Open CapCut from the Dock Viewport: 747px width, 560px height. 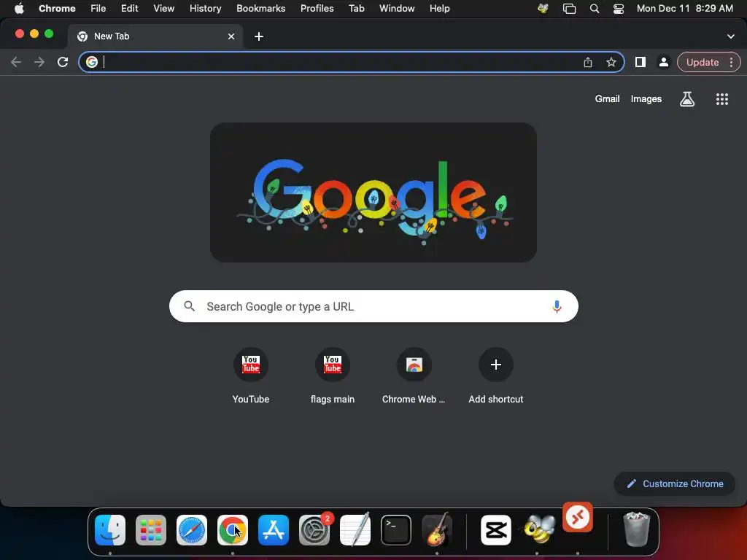496,530
